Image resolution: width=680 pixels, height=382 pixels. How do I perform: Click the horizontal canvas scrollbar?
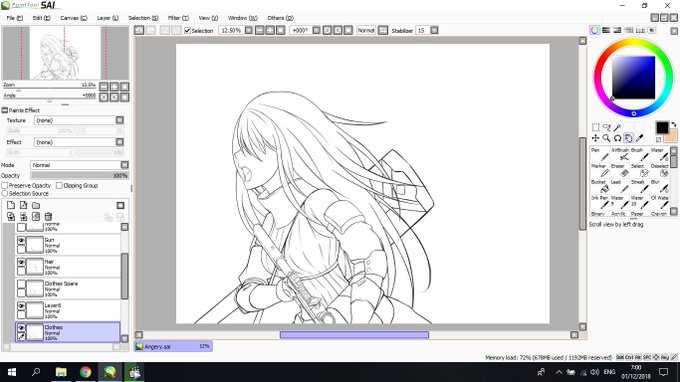click(354, 335)
